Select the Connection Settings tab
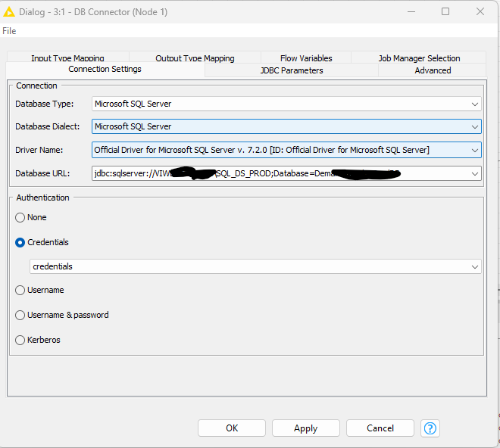The height and width of the screenshot is (448, 500). click(x=105, y=69)
